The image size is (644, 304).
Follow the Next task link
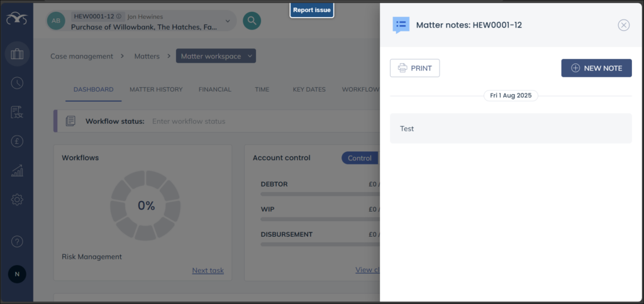208,271
